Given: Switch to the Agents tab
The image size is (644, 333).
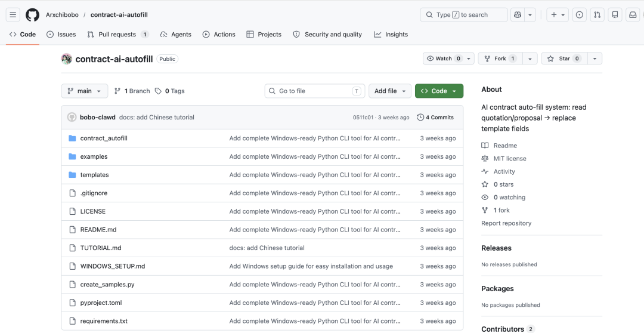Looking at the screenshot, I should pyautogui.click(x=176, y=35).
